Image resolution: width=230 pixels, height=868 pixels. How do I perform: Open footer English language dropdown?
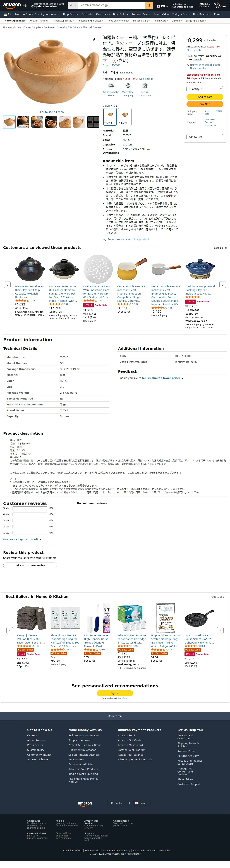(x=120, y=803)
